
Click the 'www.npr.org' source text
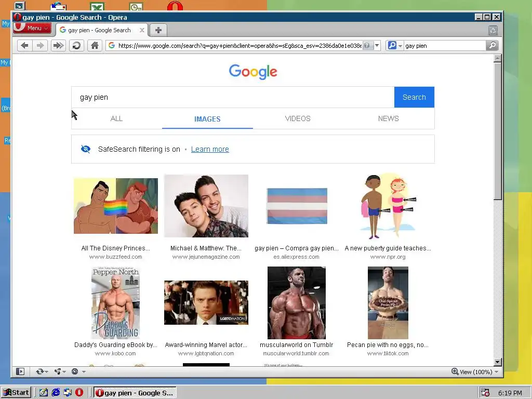[x=388, y=257]
